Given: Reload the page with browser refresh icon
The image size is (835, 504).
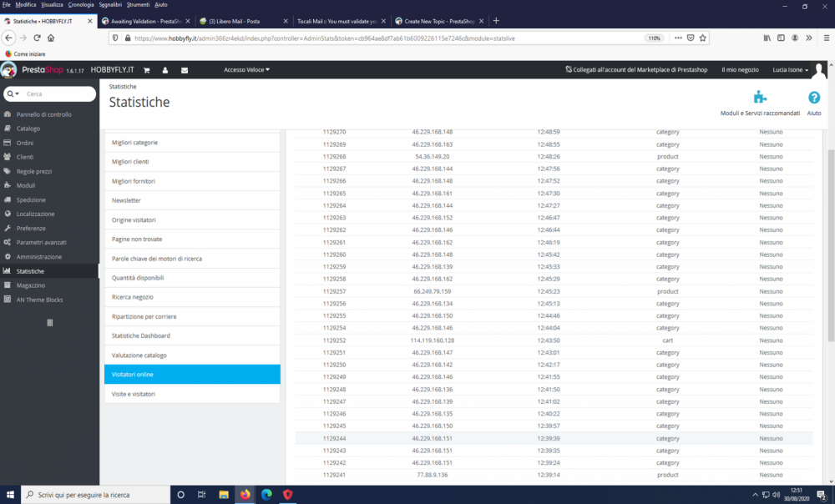Looking at the screenshot, I should (37, 38).
